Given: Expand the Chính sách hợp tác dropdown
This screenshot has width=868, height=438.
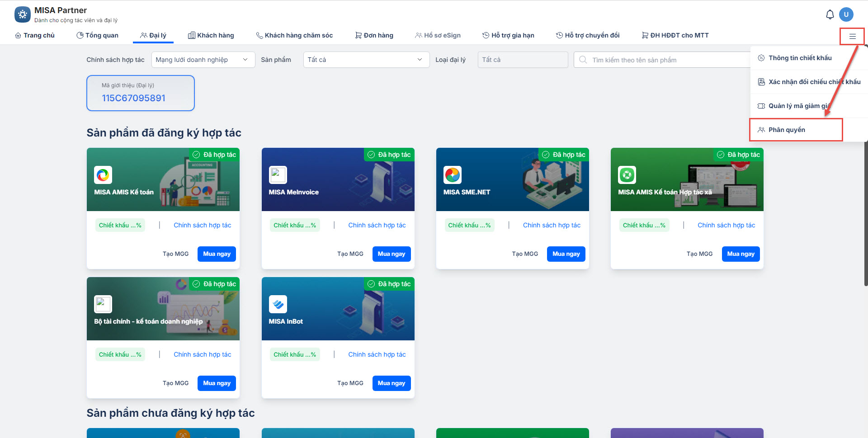Looking at the screenshot, I should 203,60.
